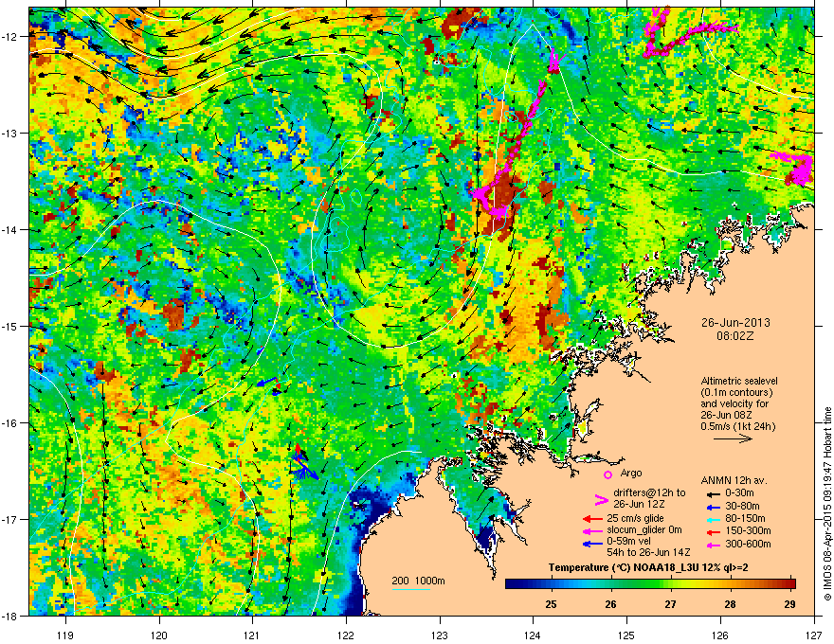
Task: Click the '(0.1m contours)' caption line
Action: 736,393
